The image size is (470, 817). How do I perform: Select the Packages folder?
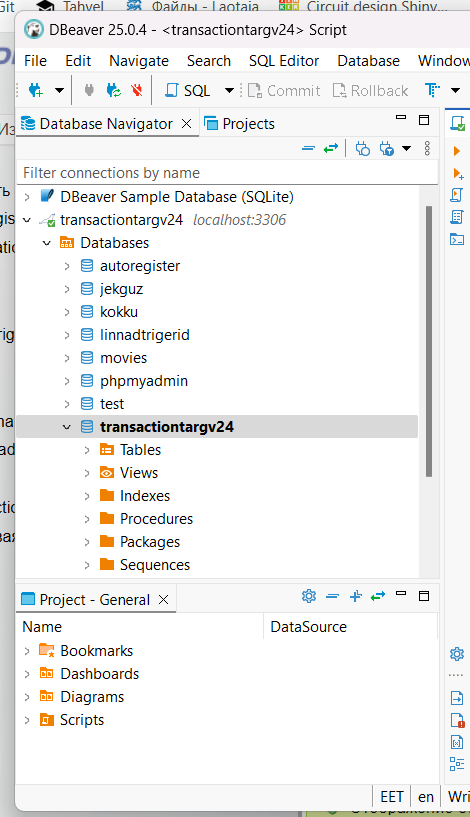(x=150, y=542)
